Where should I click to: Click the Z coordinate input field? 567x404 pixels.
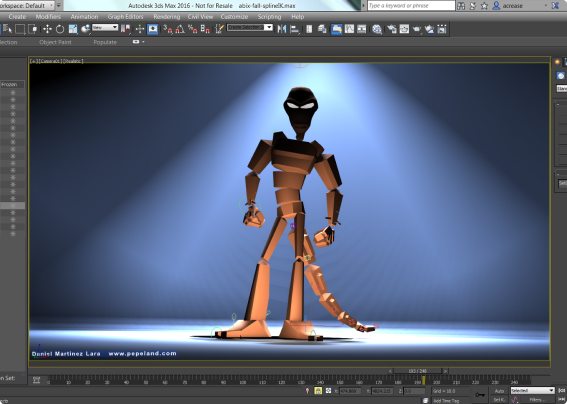tap(414, 391)
